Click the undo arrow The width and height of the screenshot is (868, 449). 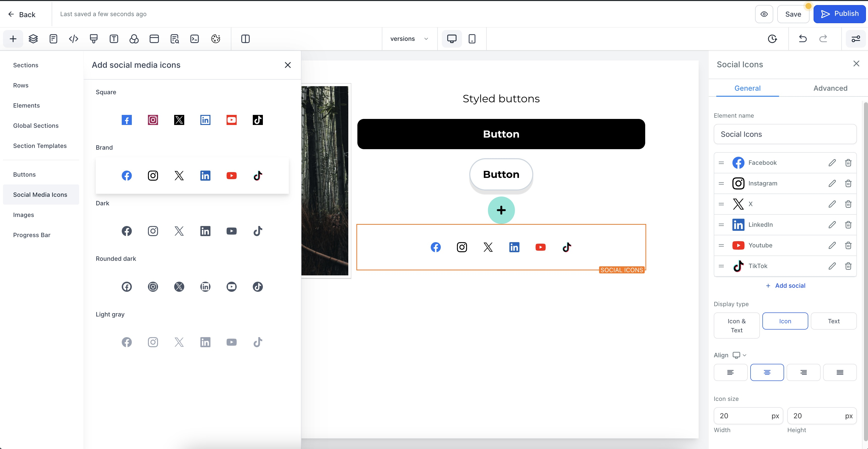(803, 39)
